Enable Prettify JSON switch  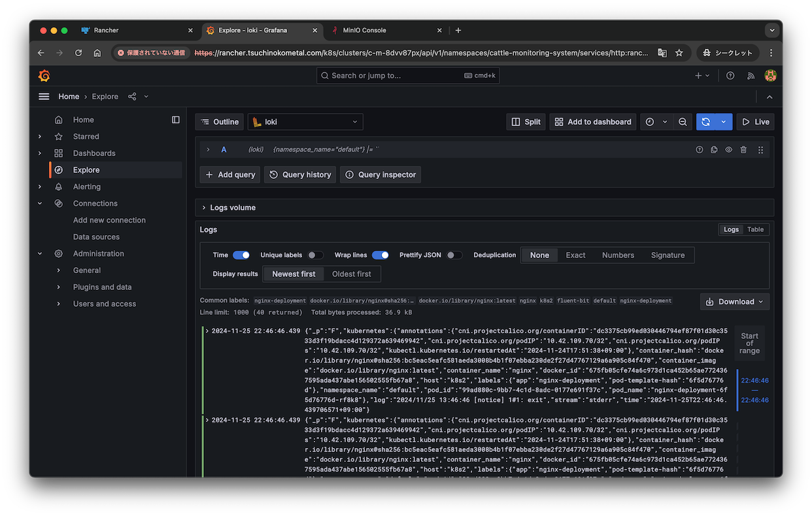tap(454, 255)
